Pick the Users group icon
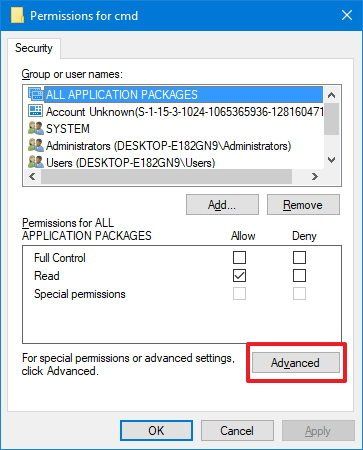This screenshot has height=450, width=363. coord(36,162)
